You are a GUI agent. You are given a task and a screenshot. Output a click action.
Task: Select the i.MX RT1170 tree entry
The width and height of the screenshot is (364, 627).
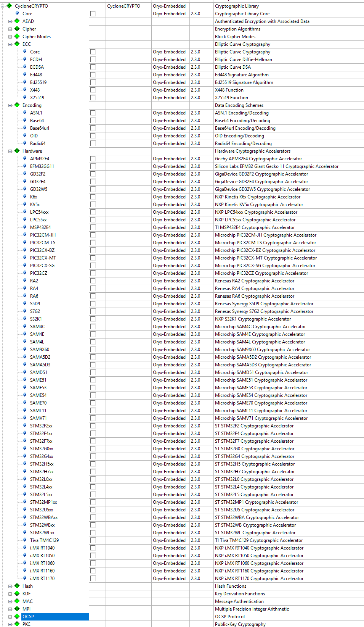pos(42,579)
